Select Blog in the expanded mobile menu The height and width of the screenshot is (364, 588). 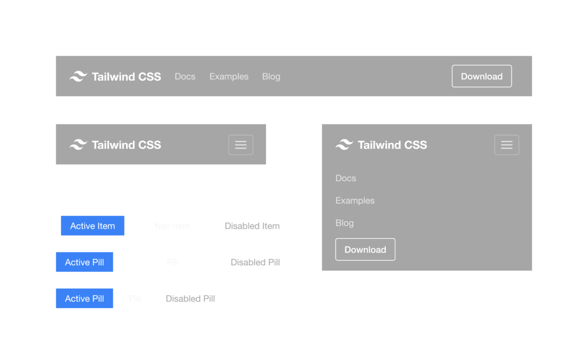pyautogui.click(x=345, y=223)
